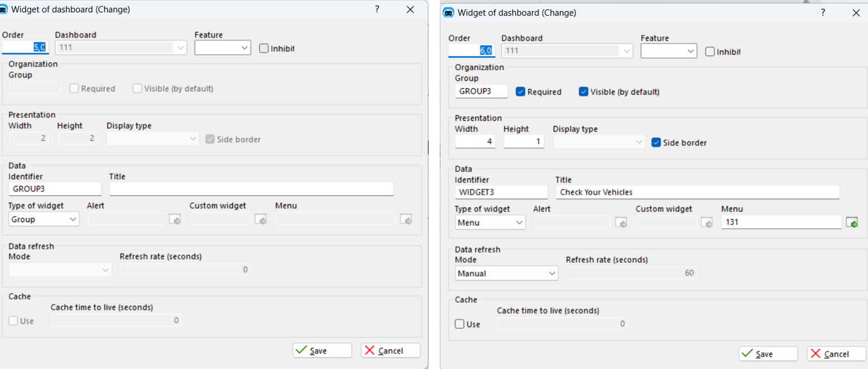Click app icon in right dialog title bar
The image size is (868, 369).
click(448, 13)
